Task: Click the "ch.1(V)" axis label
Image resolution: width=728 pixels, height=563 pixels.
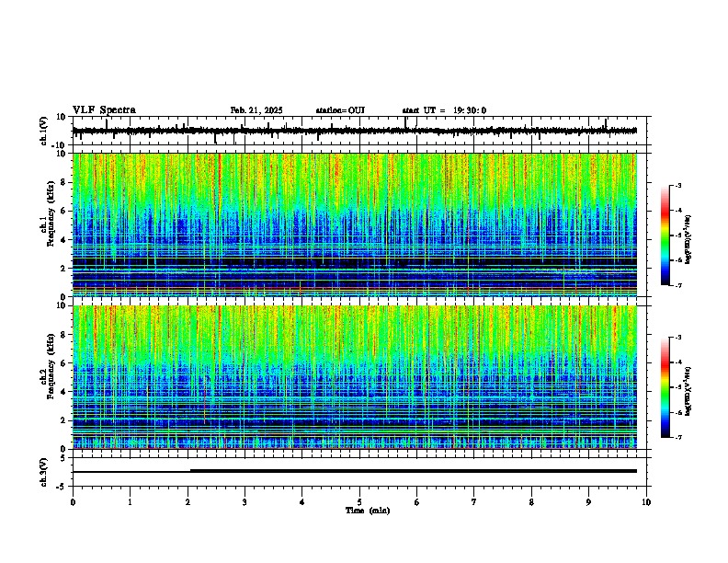Action: point(44,131)
